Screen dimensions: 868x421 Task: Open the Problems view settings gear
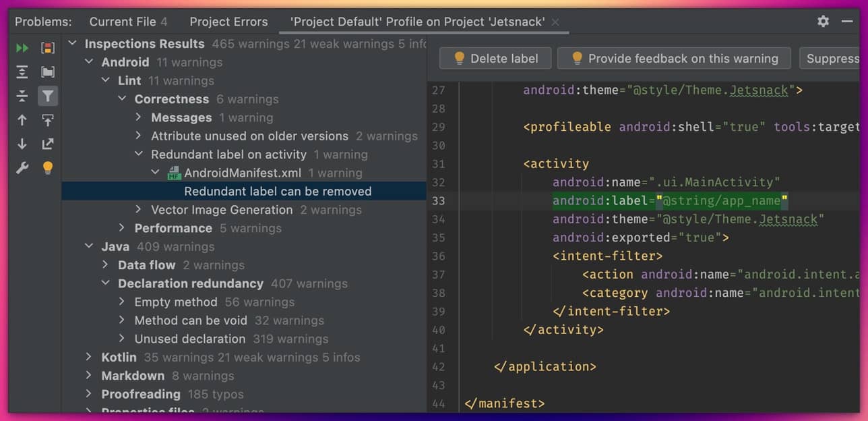823,21
